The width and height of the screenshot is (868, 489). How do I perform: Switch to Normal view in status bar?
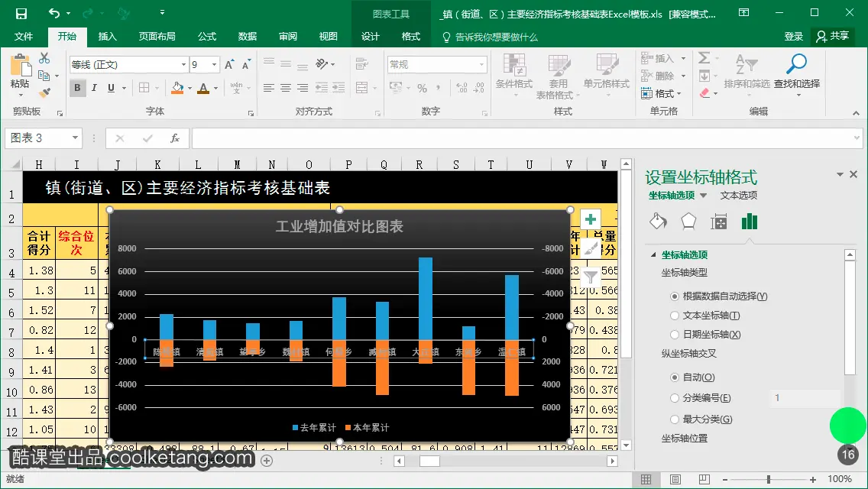[x=646, y=480]
